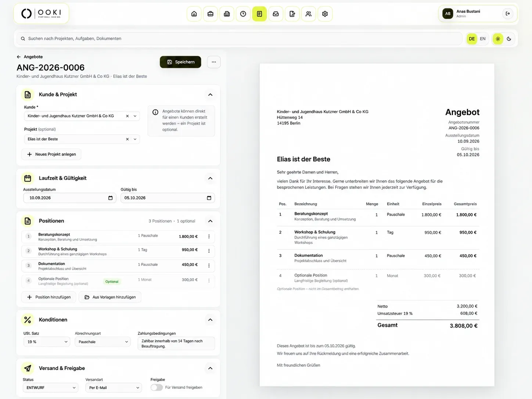Viewport: 532px width, 399px height.
Task: Switch to light mode sun icon
Action: tap(498, 39)
